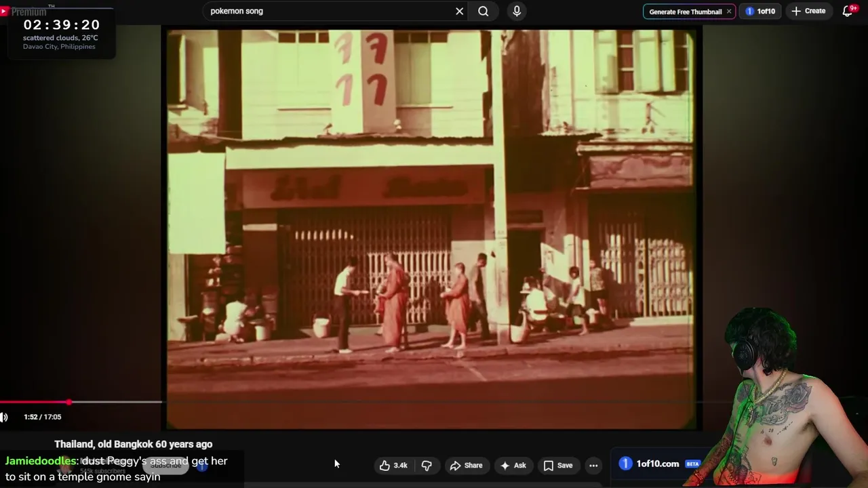Clear the search box text

(x=459, y=11)
